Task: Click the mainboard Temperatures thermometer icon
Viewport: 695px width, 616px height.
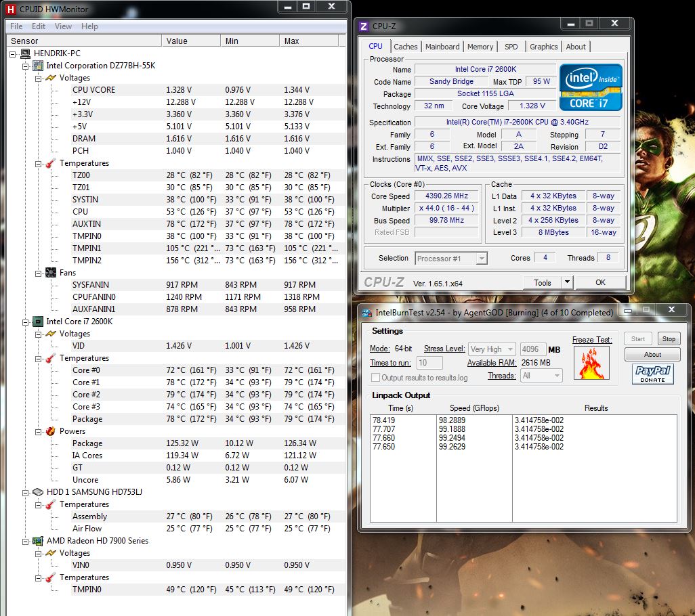Action: (x=51, y=163)
